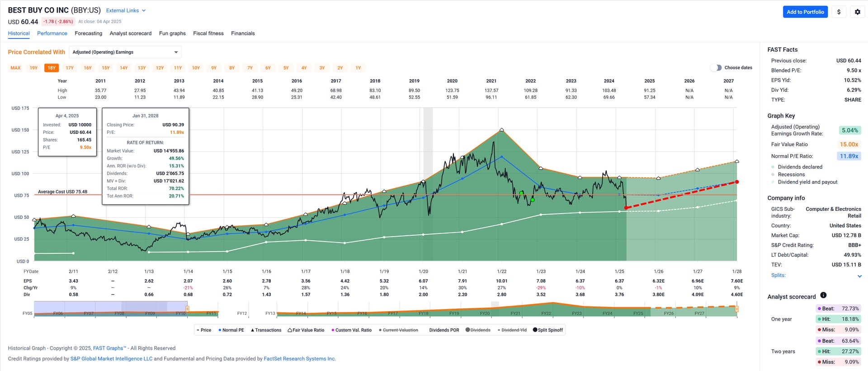Toggle the Custom Val. Ratio legend item
This screenshot has height=371, width=868.
351,330
